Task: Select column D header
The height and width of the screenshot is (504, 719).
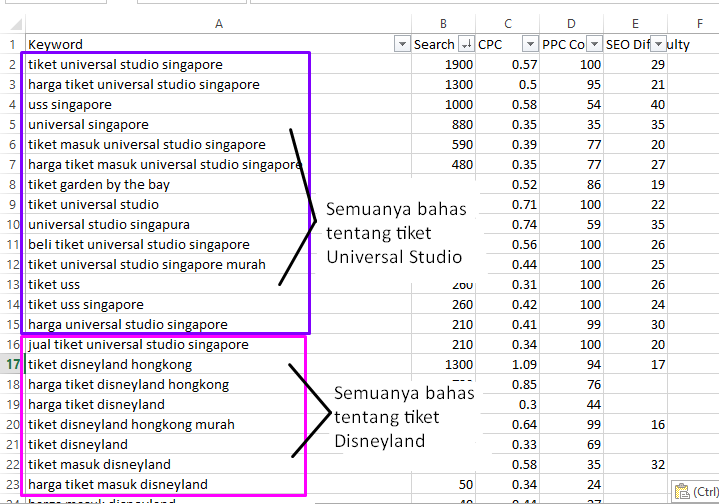Action: 571,24
